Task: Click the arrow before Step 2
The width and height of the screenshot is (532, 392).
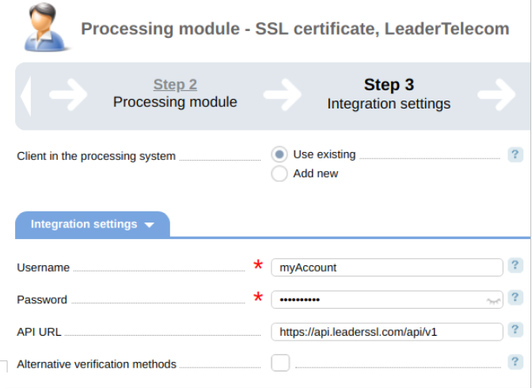Action: pos(68,96)
